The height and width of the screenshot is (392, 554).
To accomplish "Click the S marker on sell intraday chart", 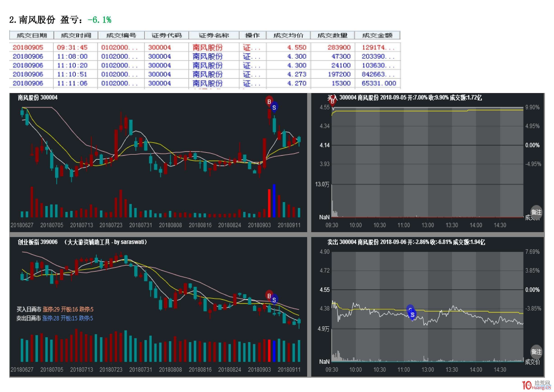I will point(412,315).
